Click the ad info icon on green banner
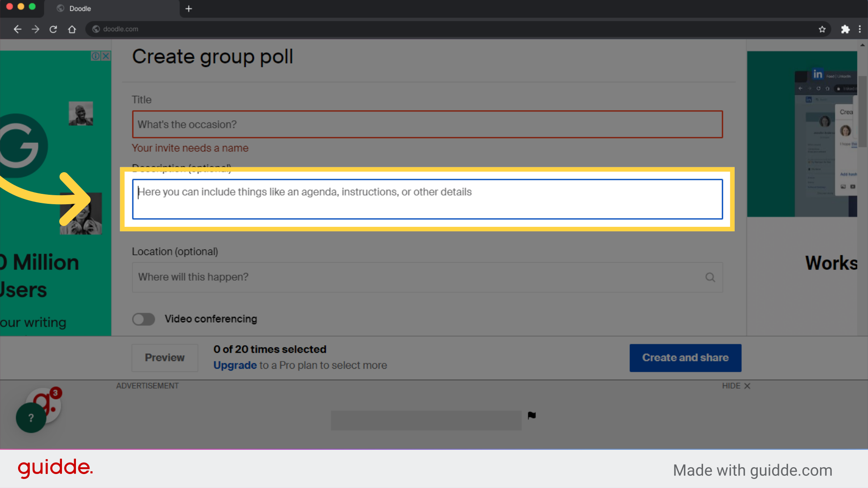The image size is (868, 488). (x=95, y=56)
